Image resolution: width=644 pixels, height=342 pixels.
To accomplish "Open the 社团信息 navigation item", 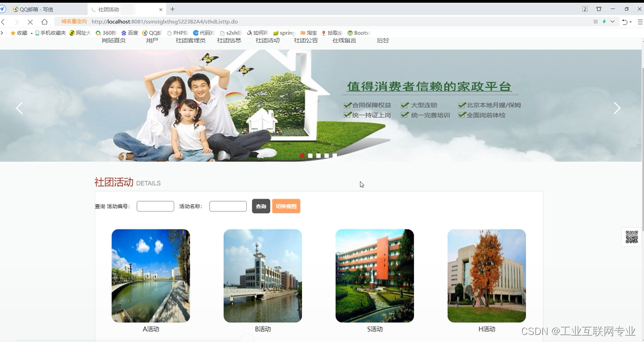I will [229, 40].
